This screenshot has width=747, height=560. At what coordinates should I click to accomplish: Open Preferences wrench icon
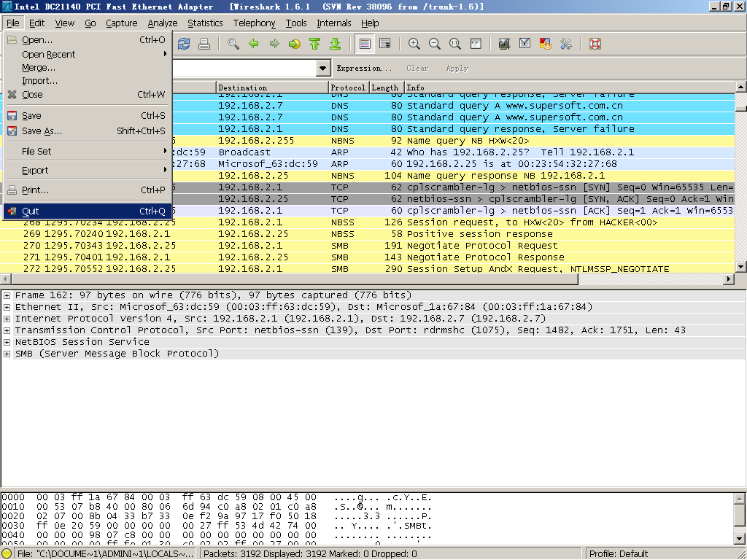[x=566, y=44]
